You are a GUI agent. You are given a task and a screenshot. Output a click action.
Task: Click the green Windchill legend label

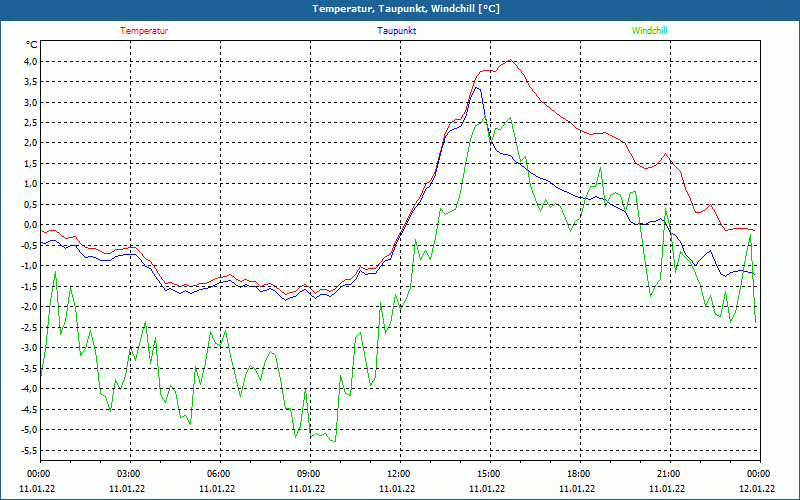click(x=649, y=31)
